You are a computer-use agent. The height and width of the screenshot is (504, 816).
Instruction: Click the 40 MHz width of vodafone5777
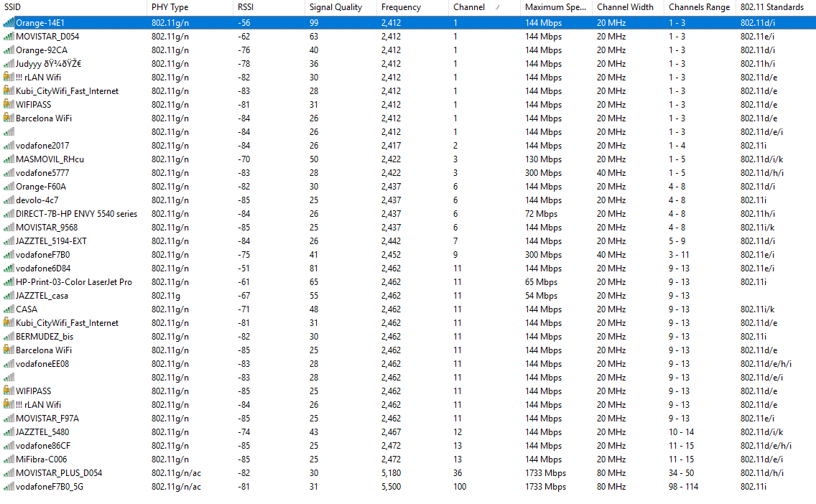point(611,173)
